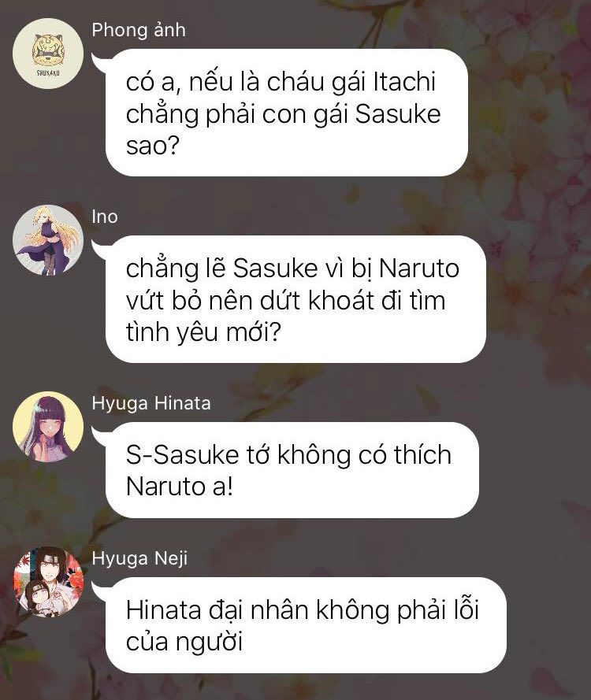Click the word "Hinata" in Neji's message
Screen dimensions: 591x700
(x=163, y=611)
